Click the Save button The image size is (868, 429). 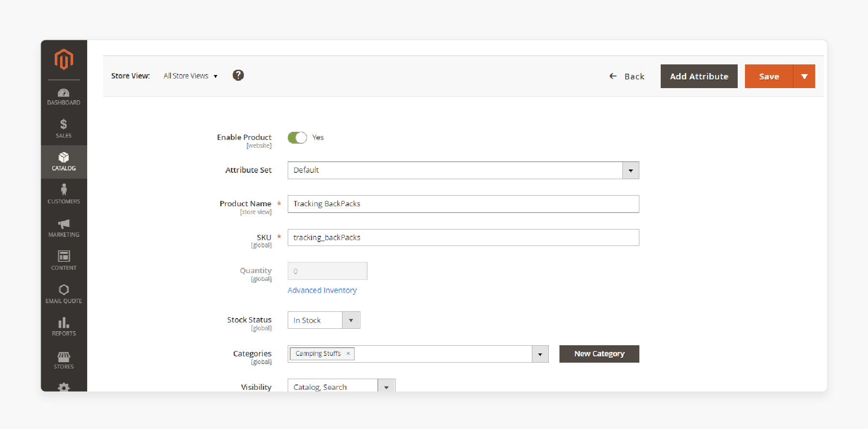(x=769, y=77)
